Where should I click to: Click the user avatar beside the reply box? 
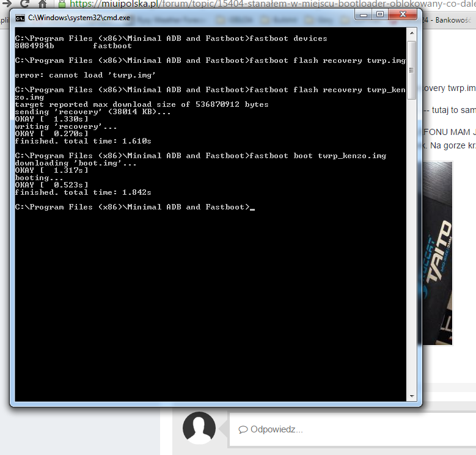[199, 428]
